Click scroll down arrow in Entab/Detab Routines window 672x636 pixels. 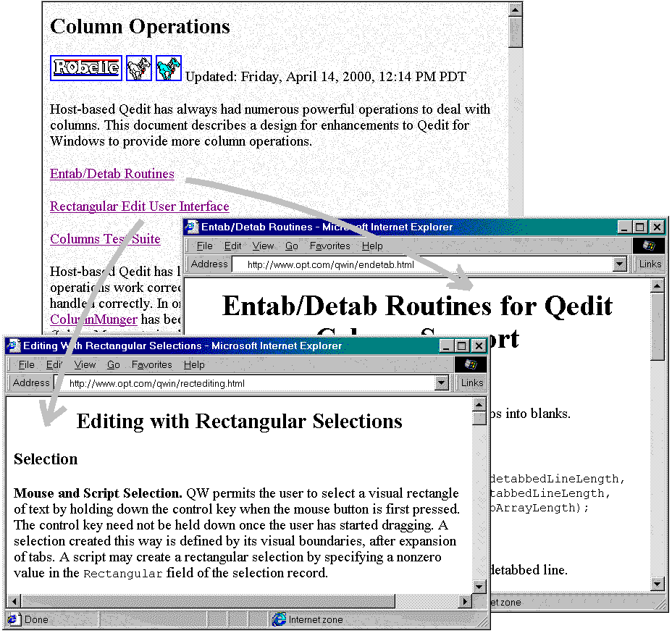657,584
